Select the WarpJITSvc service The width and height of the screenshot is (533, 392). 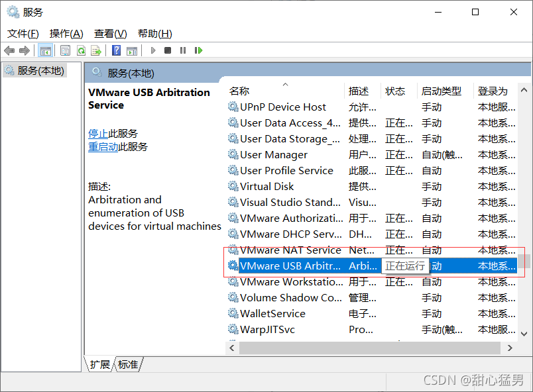[x=372, y=330]
